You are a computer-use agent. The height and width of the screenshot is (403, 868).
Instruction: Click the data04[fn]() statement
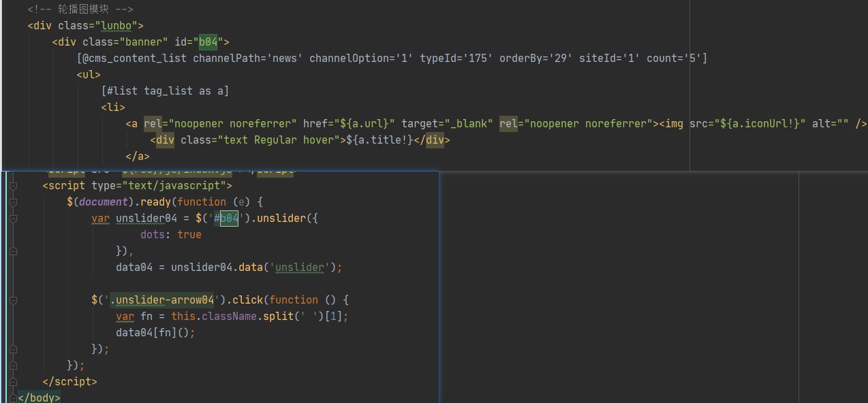156,333
